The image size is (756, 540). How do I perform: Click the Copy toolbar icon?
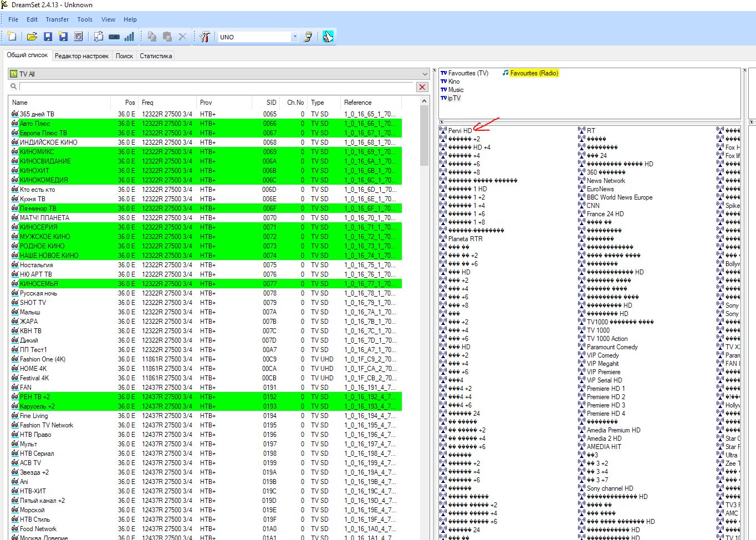[x=152, y=37]
